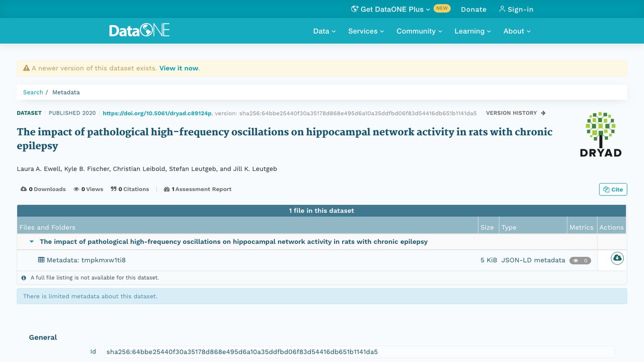Click the warning triangle in the notice
The height and width of the screenshot is (362, 644).
coord(27,68)
